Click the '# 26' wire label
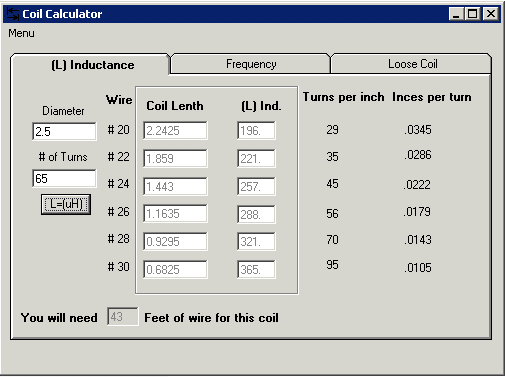The height and width of the screenshot is (377, 505). (x=118, y=212)
